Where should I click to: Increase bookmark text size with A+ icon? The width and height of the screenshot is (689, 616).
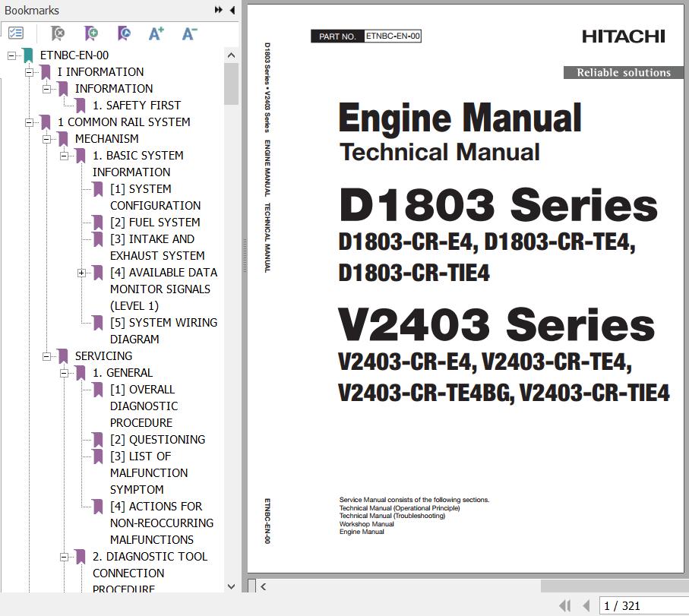156,33
